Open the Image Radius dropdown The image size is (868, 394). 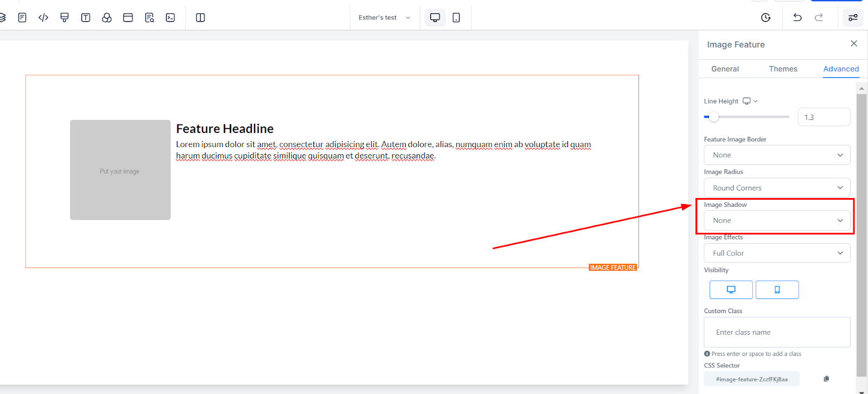[x=777, y=188]
